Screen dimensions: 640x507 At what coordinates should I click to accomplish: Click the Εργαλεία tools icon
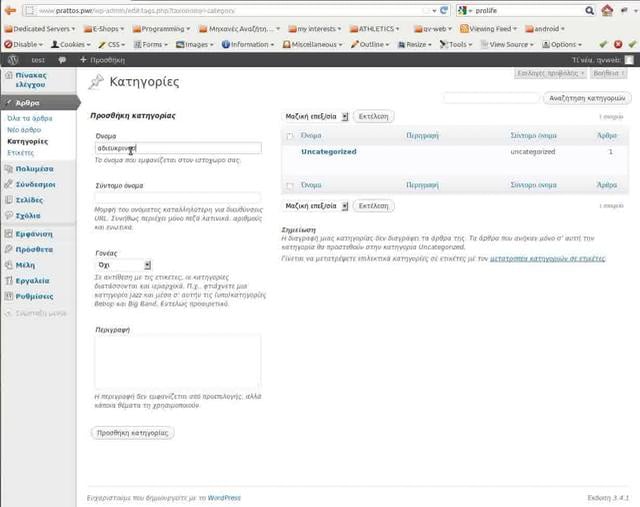pyautogui.click(x=9, y=280)
